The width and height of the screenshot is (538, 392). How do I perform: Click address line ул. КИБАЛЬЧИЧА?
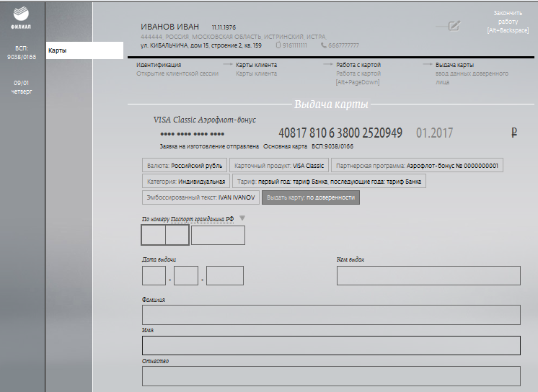click(201, 45)
